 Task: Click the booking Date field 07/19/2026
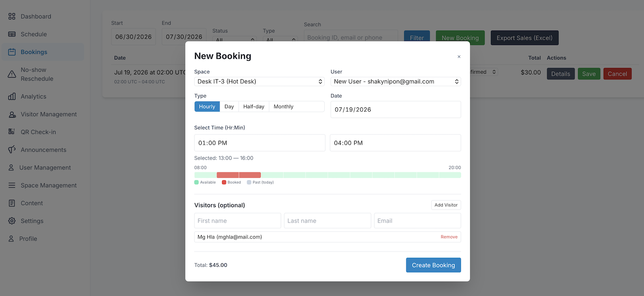coord(396,109)
